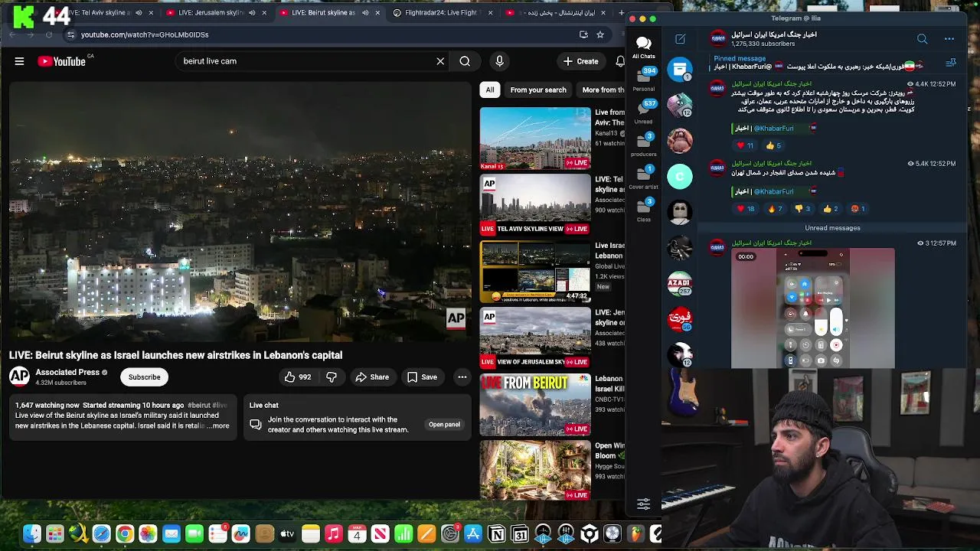The width and height of the screenshot is (980, 551).
Task: Open the Kanal 13 Tel Aviv live thumbnail
Action: (x=535, y=139)
